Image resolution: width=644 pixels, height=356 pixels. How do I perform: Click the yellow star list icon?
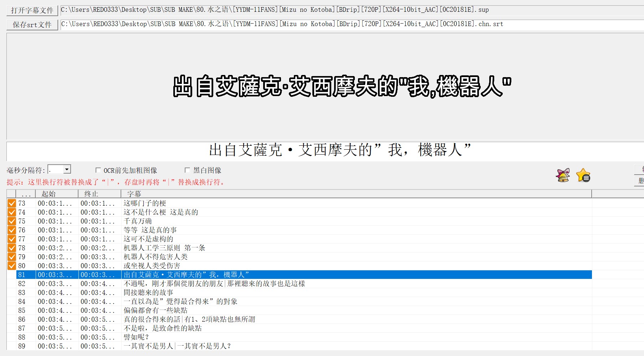(583, 175)
